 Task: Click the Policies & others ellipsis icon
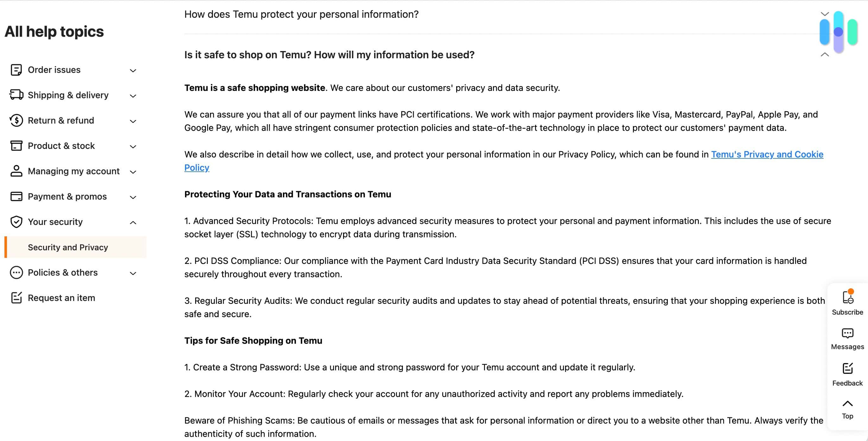point(16,272)
